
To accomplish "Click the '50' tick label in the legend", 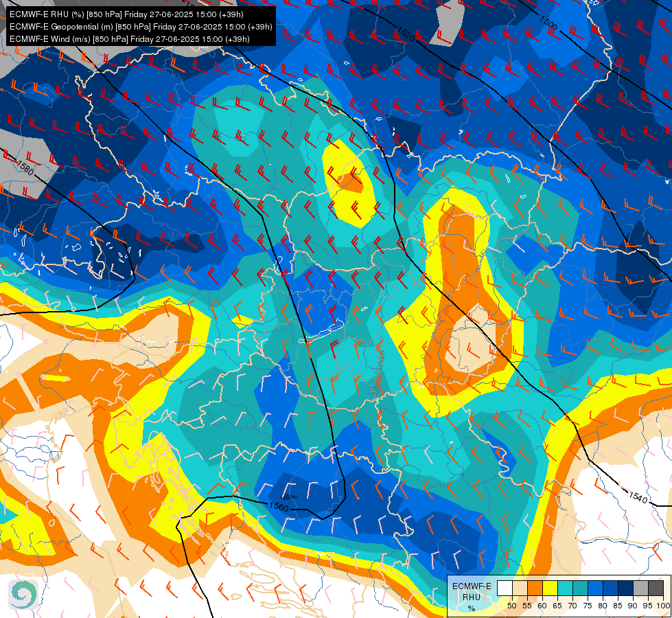I will [x=512, y=606].
